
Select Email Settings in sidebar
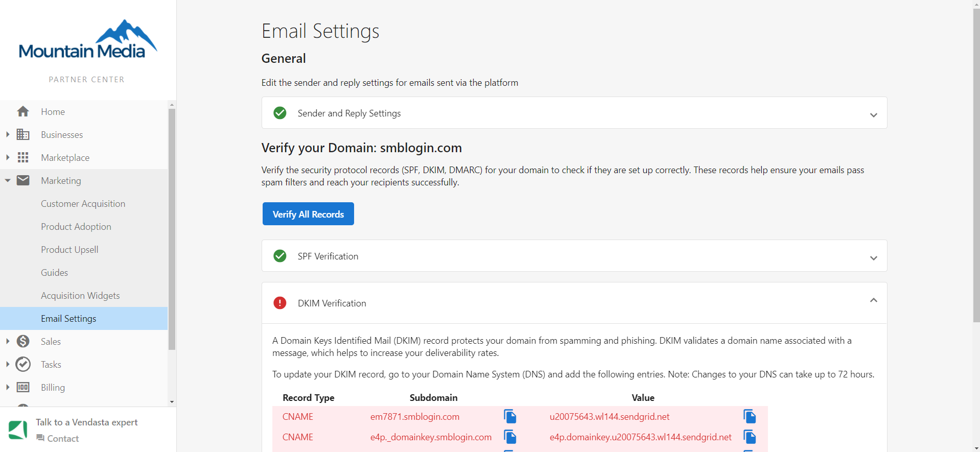coord(84,318)
